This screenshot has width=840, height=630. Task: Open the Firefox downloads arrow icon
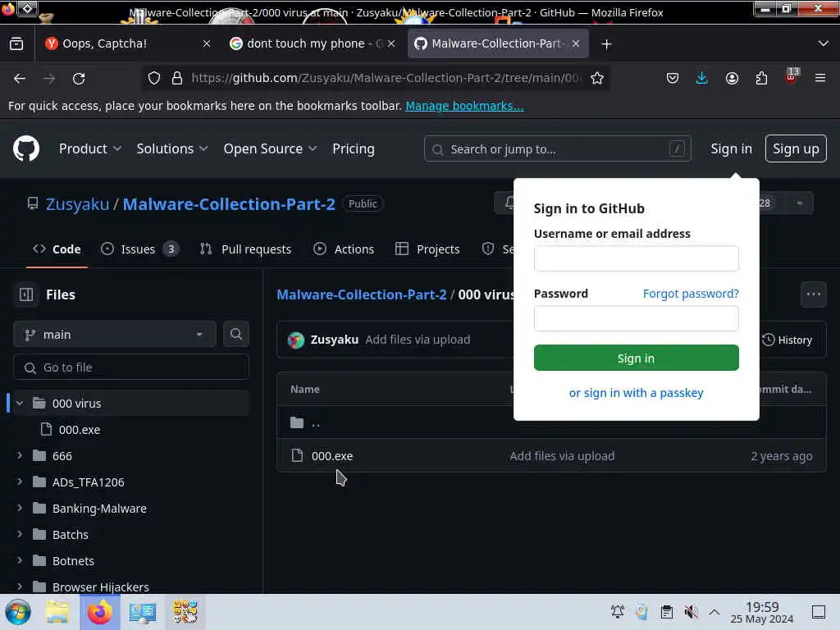[702, 78]
